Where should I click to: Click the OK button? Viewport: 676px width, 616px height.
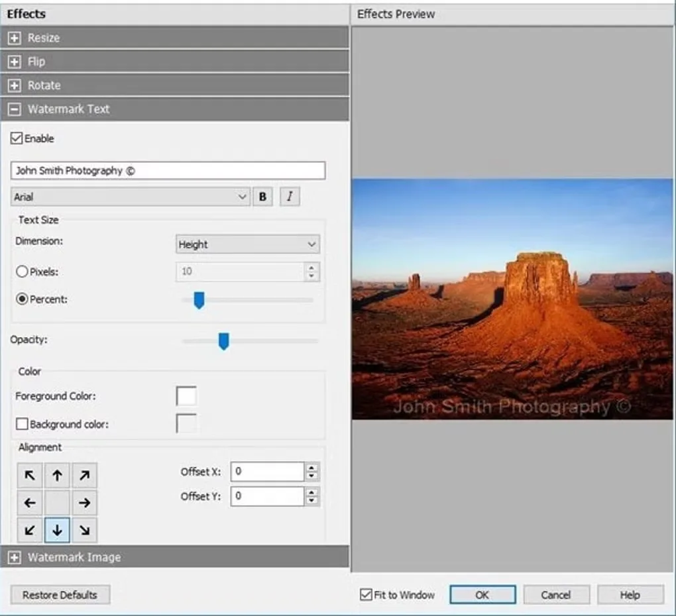(482, 595)
